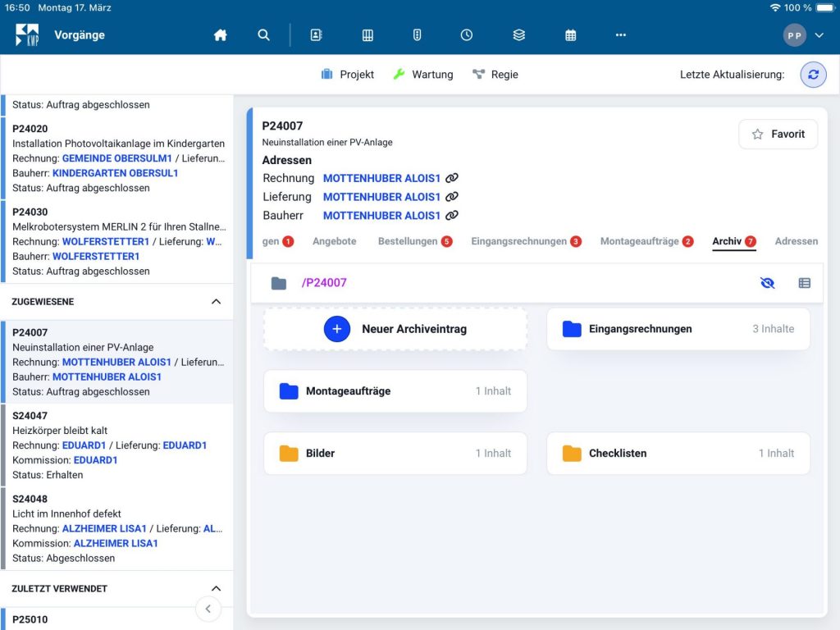Click the Vorgänge title
Image resolution: width=840 pixels, height=630 pixels.
[x=80, y=34]
